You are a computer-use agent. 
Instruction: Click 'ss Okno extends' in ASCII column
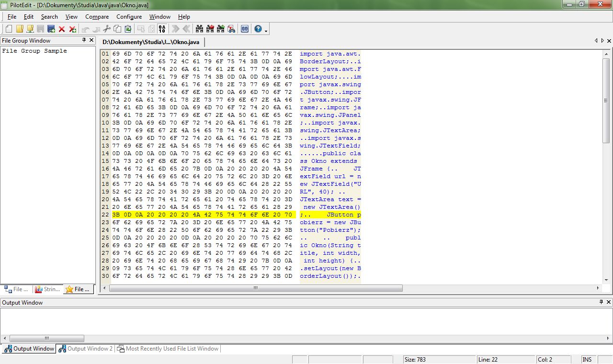click(329, 161)
